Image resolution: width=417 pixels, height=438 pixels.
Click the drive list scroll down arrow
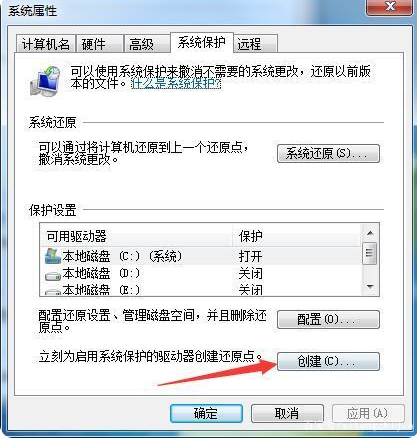tap(370, 287)
